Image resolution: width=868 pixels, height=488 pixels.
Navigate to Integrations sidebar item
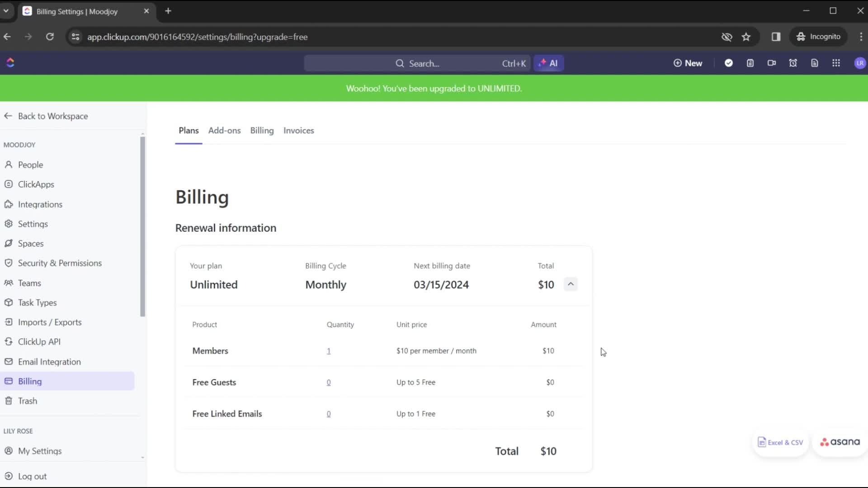40,204
